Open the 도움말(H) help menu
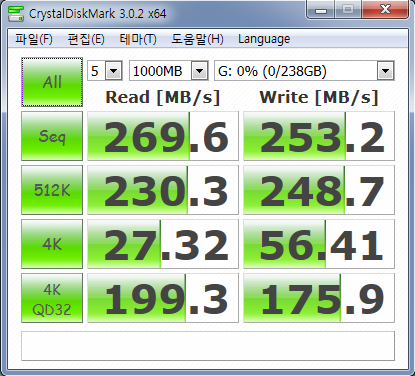This screenshot has height=376, width=415. [x=197, y=39]
